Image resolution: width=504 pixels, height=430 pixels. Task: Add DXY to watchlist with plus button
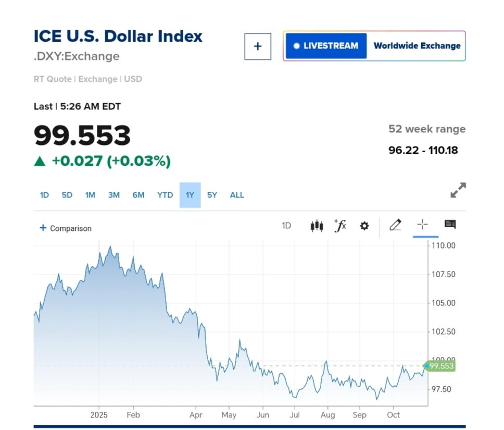(x=258, y=46)
